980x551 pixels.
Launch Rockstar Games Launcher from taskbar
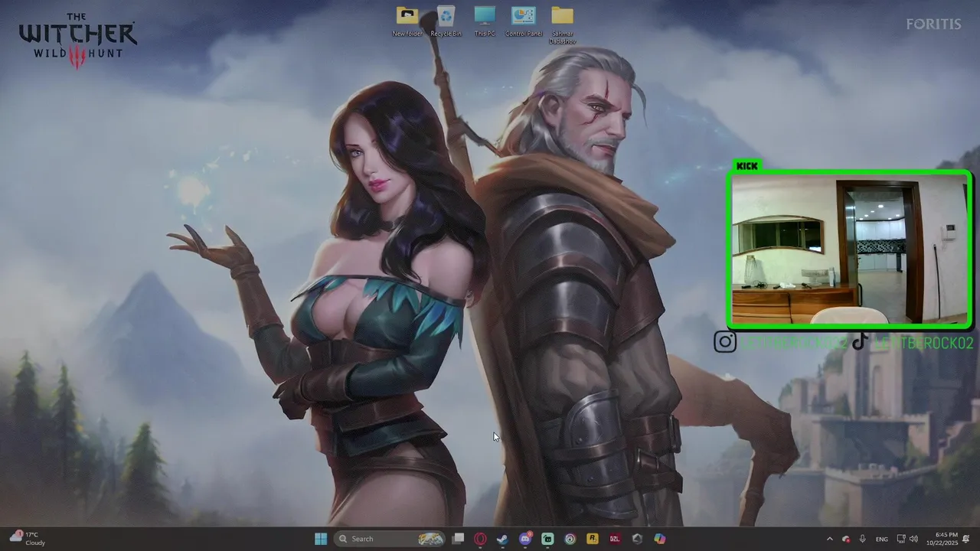coord(592,539)
